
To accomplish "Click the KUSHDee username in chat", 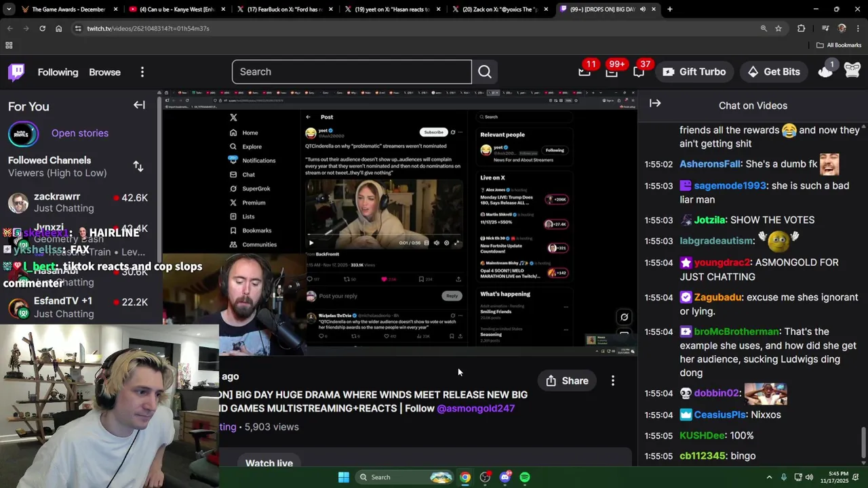I will click(702, 436).
